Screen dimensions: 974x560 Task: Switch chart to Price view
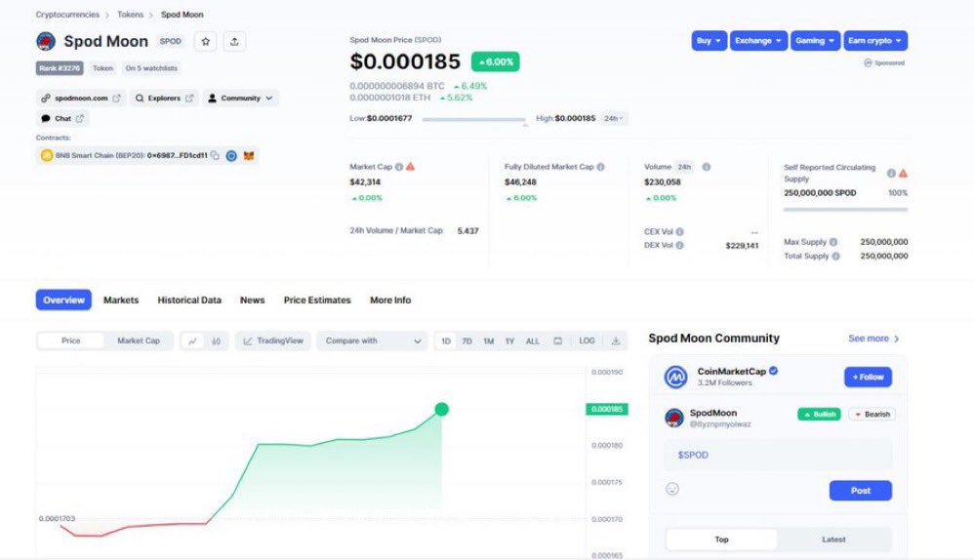coord(71,340)
